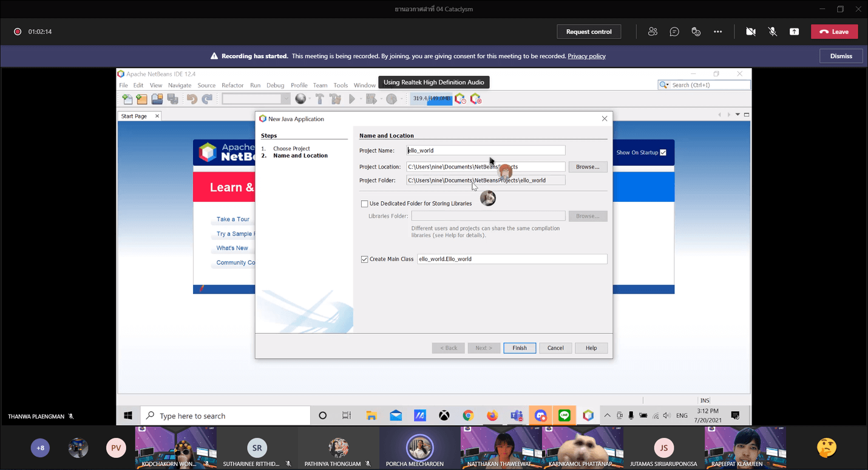
Task: Open Chrome from the shared taskbar
Action: tap(468, 415)
